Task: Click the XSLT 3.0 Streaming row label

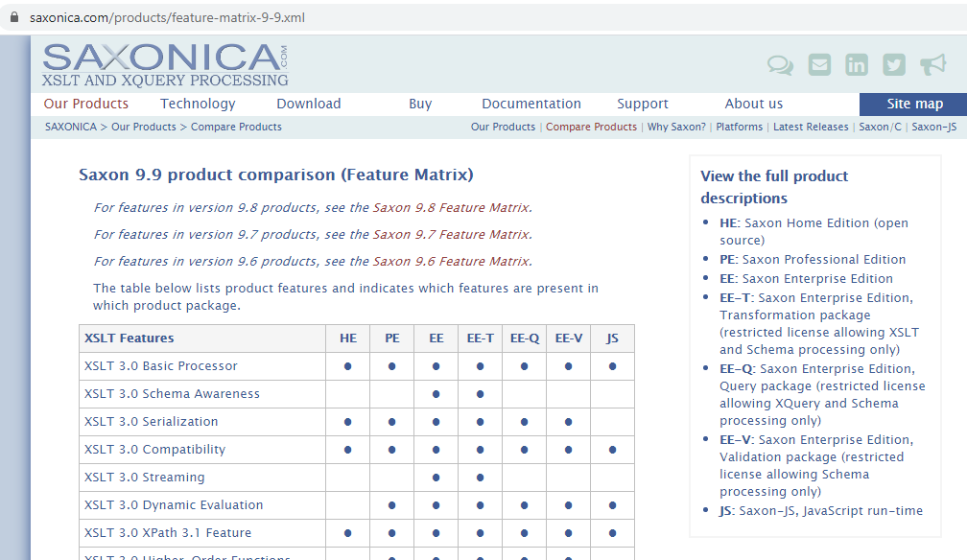Action: [x=144, y=478]
